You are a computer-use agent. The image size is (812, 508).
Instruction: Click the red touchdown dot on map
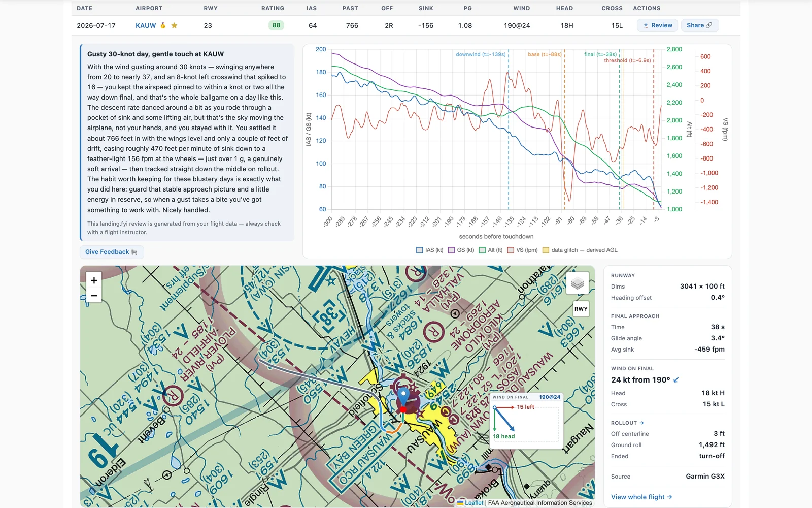click(403, 409)
